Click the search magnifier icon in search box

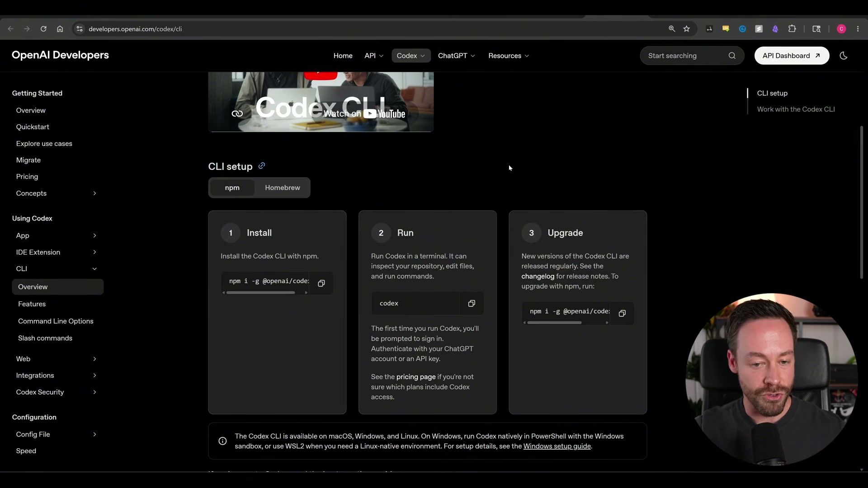pyautogui.click(x=732, y=56)
